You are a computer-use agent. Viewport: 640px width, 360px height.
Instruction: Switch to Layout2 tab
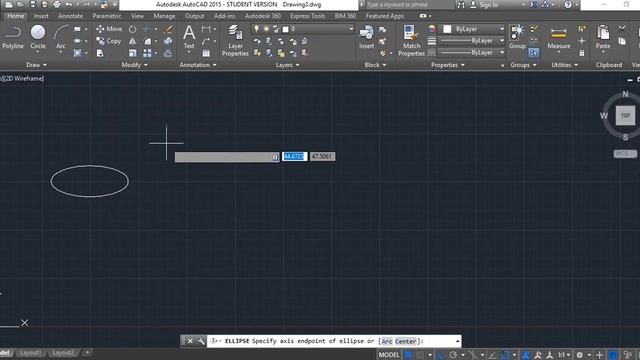pos(64,353)
